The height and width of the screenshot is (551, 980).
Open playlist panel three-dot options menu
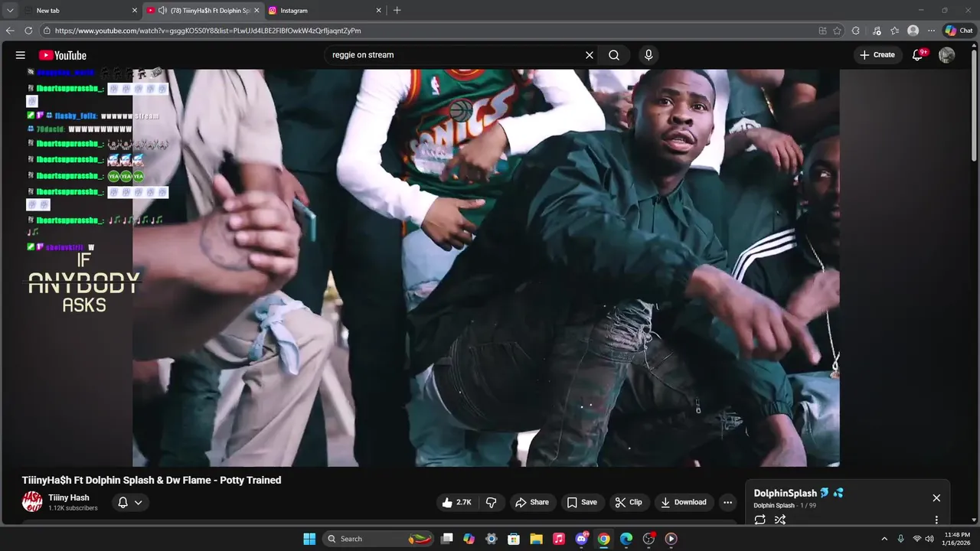coord(936,520)
